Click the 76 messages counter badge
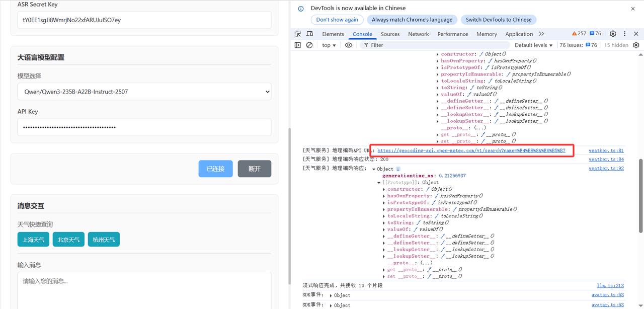 (x=595, y=34)
